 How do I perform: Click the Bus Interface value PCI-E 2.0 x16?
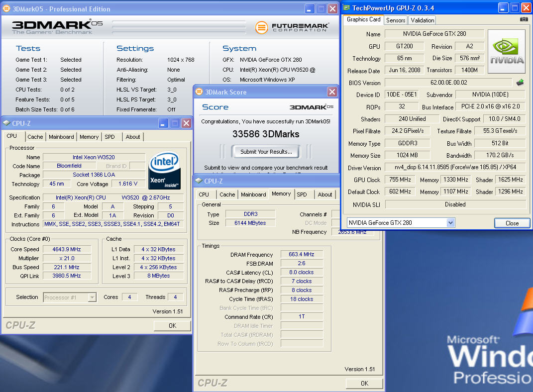(491, 106)
